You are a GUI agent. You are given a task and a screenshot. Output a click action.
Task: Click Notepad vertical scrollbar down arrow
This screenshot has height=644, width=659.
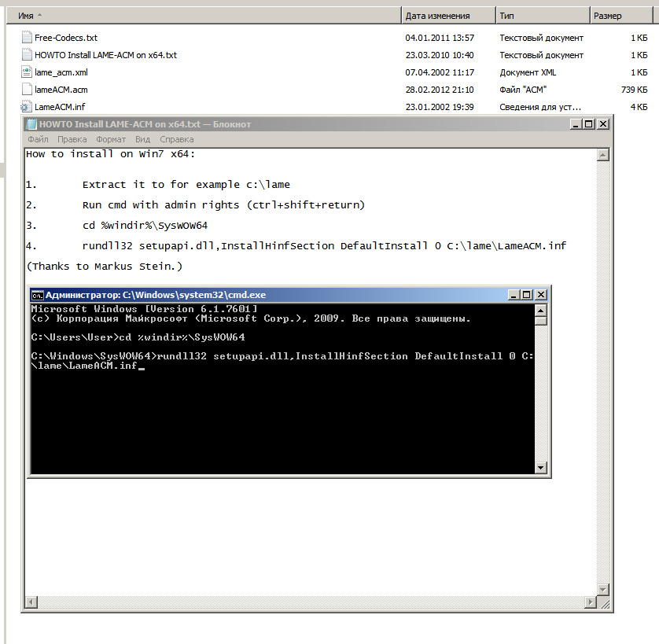pyautogui.click(x=603, y=590)
